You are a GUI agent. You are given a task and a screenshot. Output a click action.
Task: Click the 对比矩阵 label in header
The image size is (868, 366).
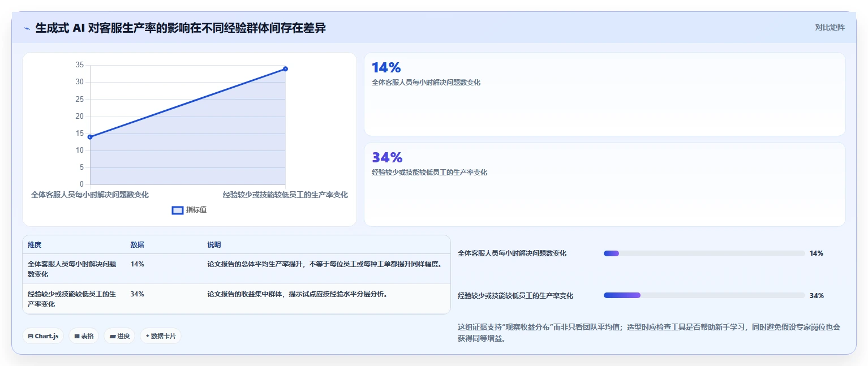830,28
